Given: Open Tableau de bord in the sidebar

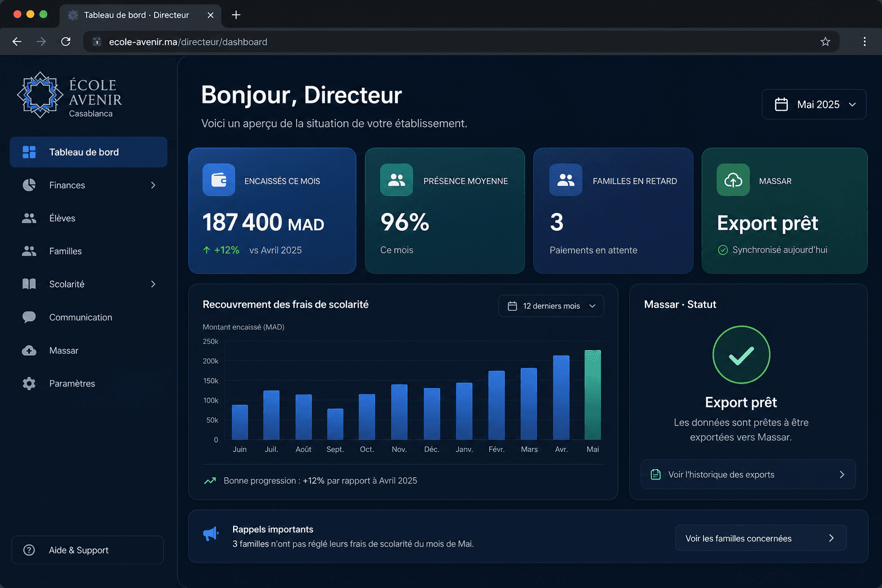Looking at the screenshot, I should tap(88, 152).
